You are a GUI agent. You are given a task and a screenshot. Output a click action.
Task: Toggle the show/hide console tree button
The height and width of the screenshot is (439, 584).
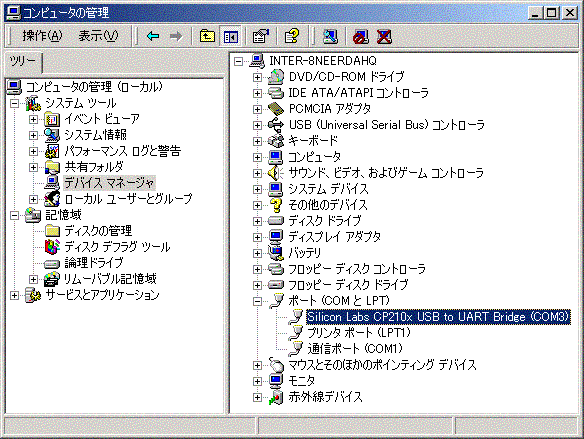[x=231, y=36]
